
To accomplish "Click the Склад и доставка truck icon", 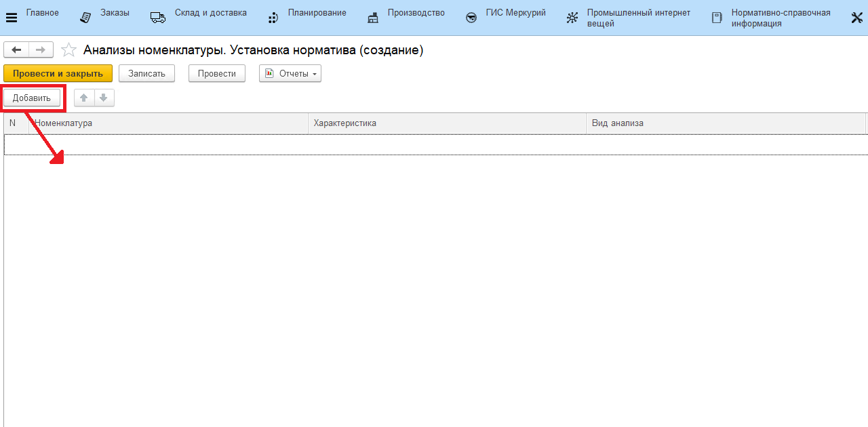I will coord(158,18).
